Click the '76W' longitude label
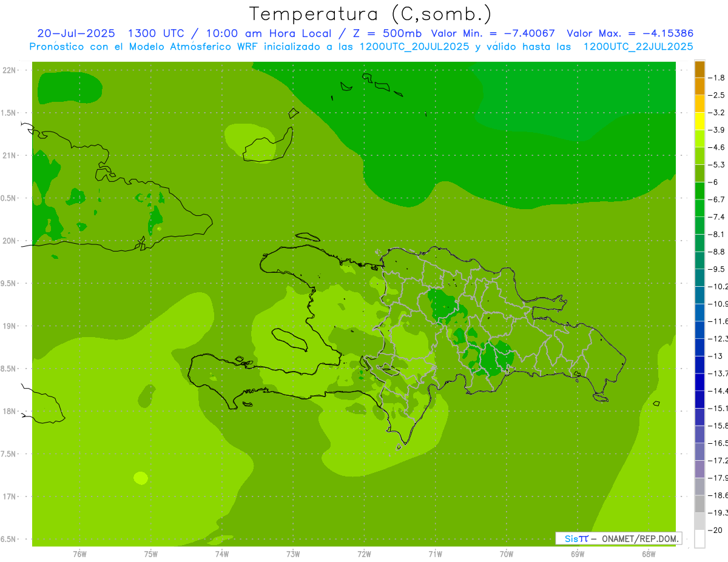Viewport: 728px width, 562px height. pyautogui.click(x=79, y=554)
